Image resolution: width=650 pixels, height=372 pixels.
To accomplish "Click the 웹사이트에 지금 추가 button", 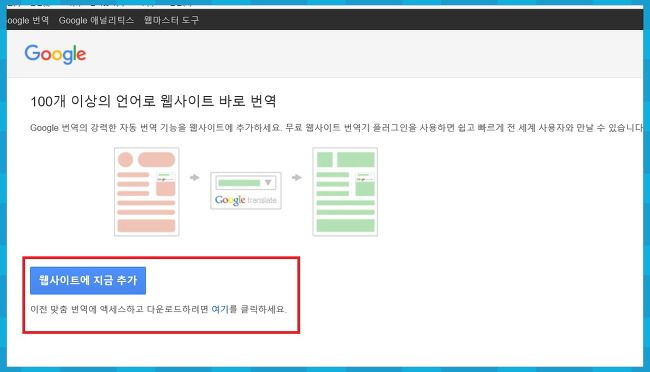I will [88, 280].
